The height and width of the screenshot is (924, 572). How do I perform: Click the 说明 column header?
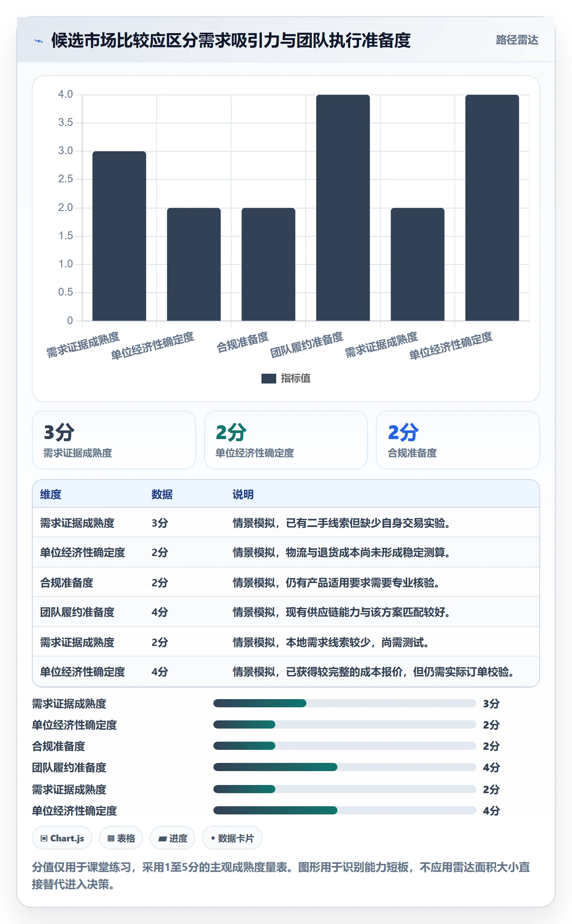tap(243, 494)
